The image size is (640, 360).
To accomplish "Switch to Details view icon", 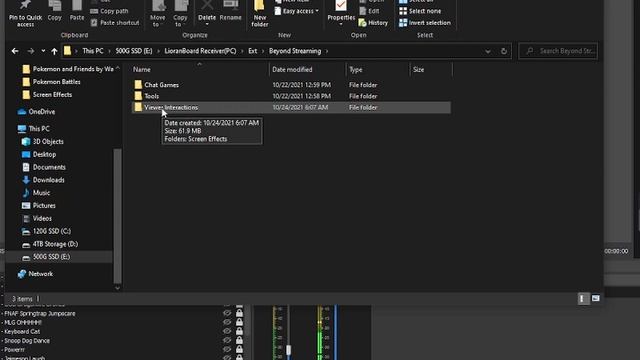I will (x=583, y=299).
